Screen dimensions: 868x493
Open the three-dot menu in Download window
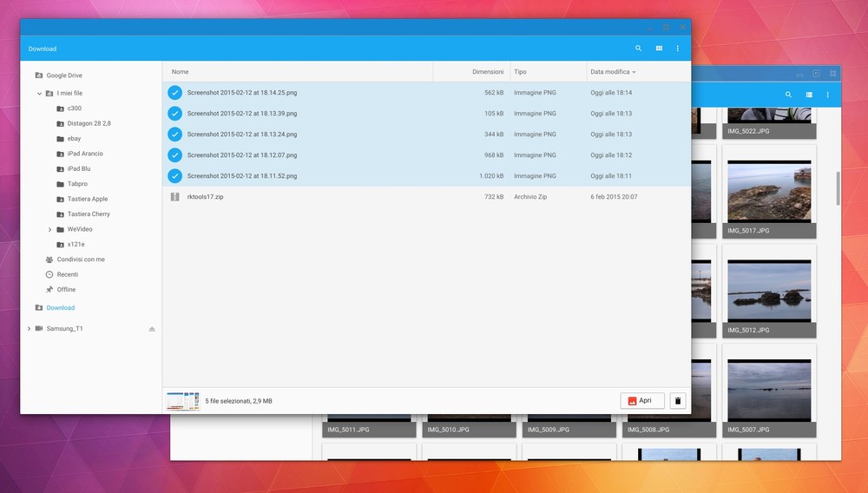point(678,49)
